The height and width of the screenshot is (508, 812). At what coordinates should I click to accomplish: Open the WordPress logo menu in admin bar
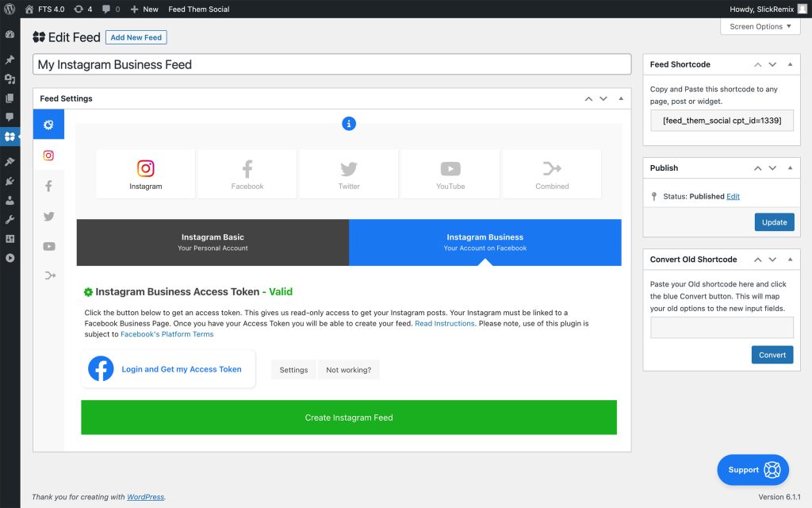(x=10, y=9)
